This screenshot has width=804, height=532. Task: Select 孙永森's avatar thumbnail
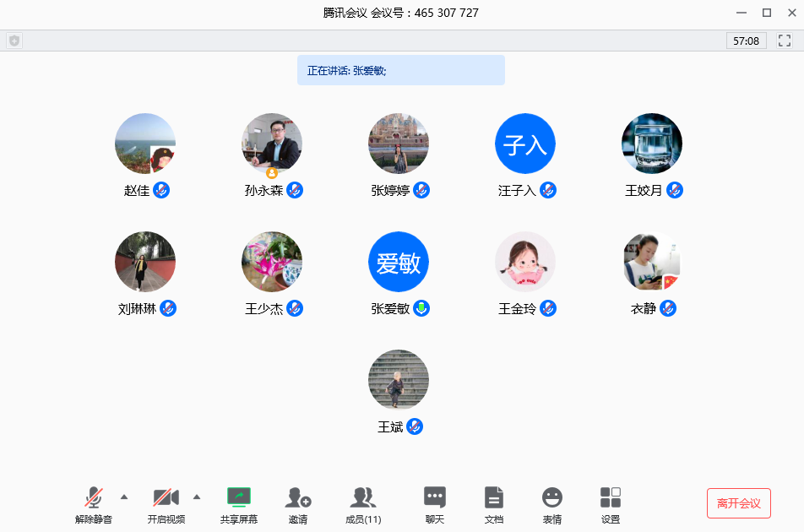point(272,144)
